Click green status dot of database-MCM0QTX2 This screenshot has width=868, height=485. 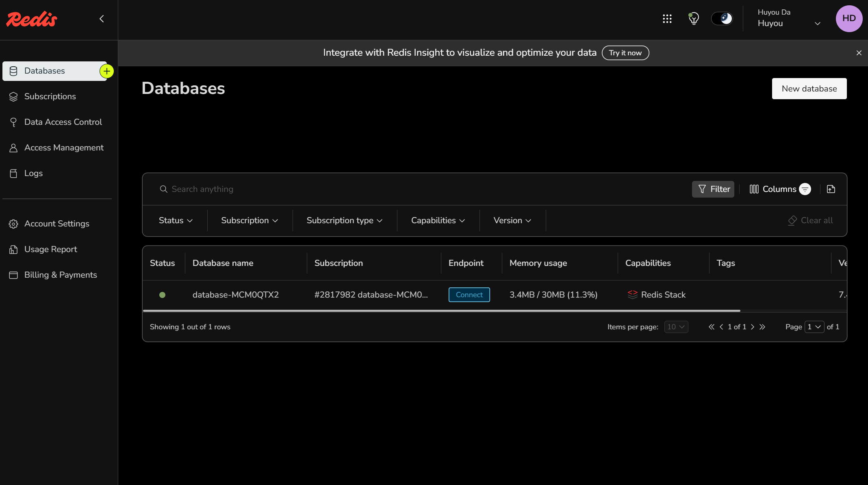[x=162, y=295]
